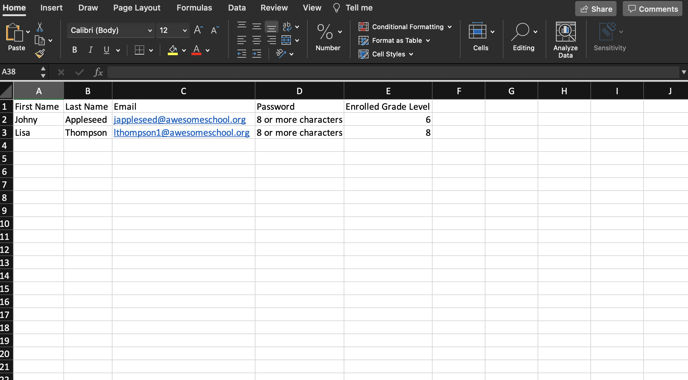
Task: Align text to middle vertically
Action: [x=256, y=27]
